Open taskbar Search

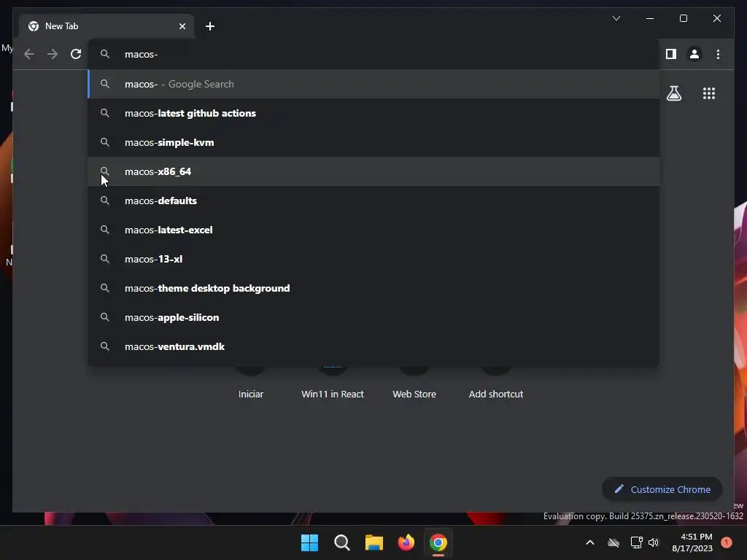tap(341, 542)
